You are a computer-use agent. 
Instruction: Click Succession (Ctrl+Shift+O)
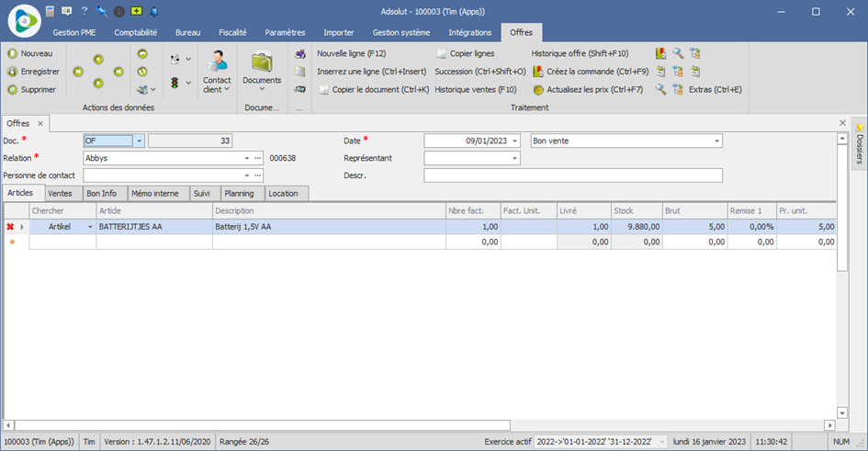tap(480, 72)
